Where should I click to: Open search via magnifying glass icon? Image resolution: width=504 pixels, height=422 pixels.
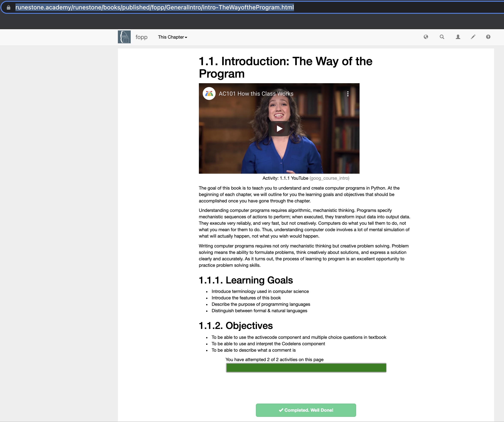click(442, 37)
